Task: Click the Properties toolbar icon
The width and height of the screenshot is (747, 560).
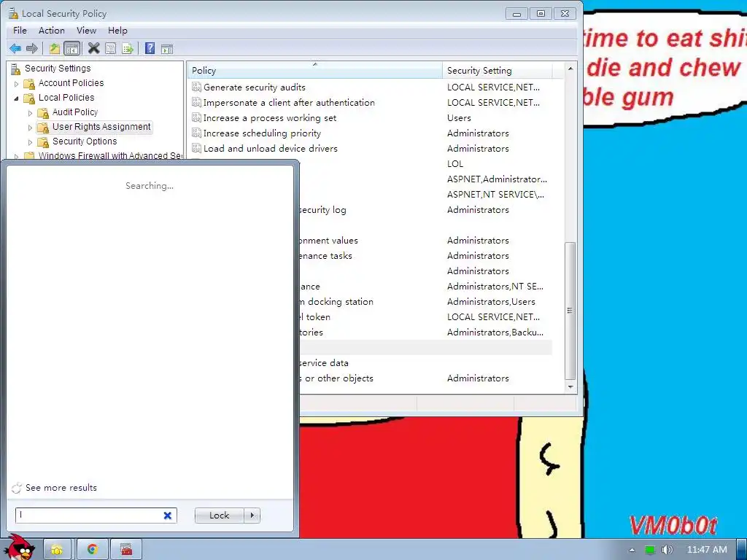Action: click(x=111, y=49)
